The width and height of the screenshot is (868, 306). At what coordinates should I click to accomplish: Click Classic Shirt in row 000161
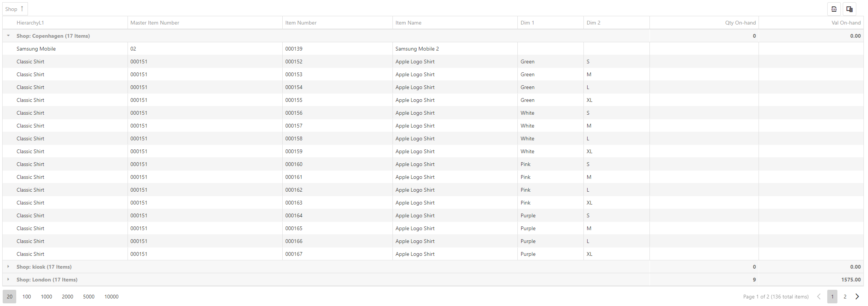click(x=30, y=177)
